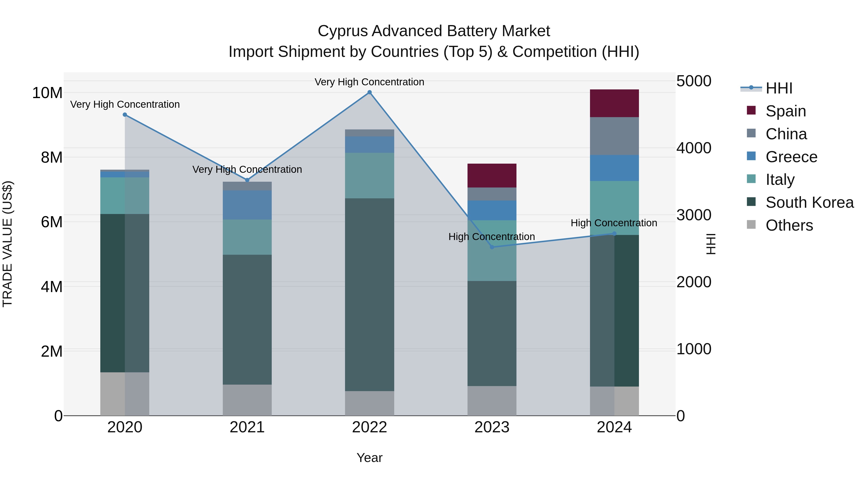Click the 2022 South Korea bar segment
This screenshot has width=868, height=488.
point(370,295)
